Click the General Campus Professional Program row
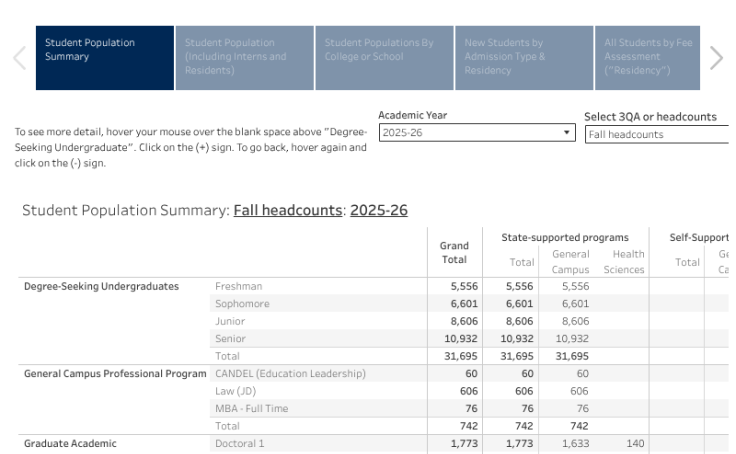The image size is (736, 454). [116, 374]
